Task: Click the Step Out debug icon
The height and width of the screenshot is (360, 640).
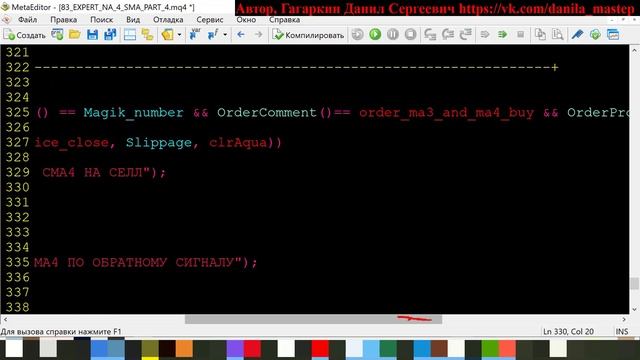Action: coord(465,35)
